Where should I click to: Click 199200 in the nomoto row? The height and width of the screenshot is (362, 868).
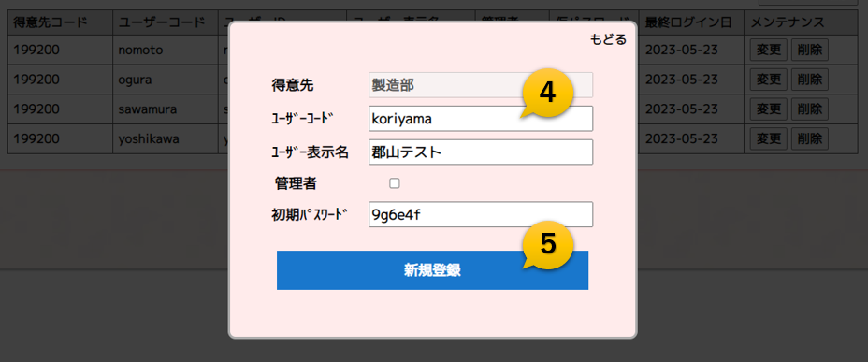[36, 50]
